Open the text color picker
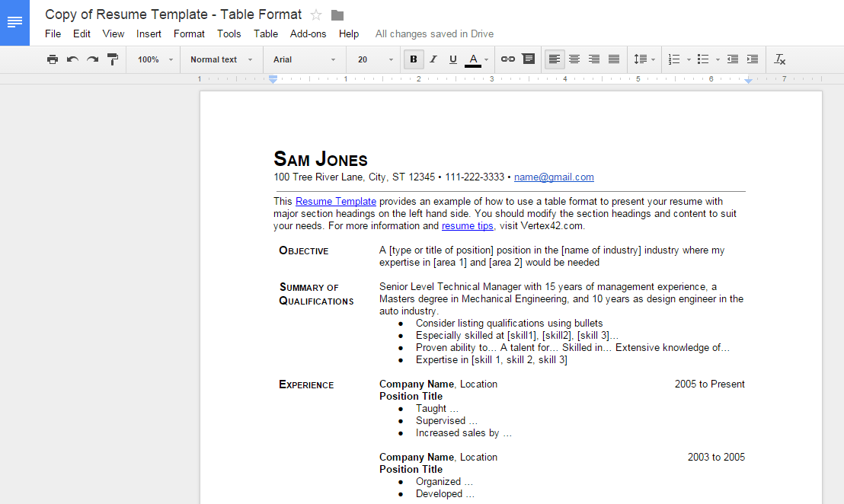Image resolution: width=844 pixels, height=504 pixels. [473, 59]
